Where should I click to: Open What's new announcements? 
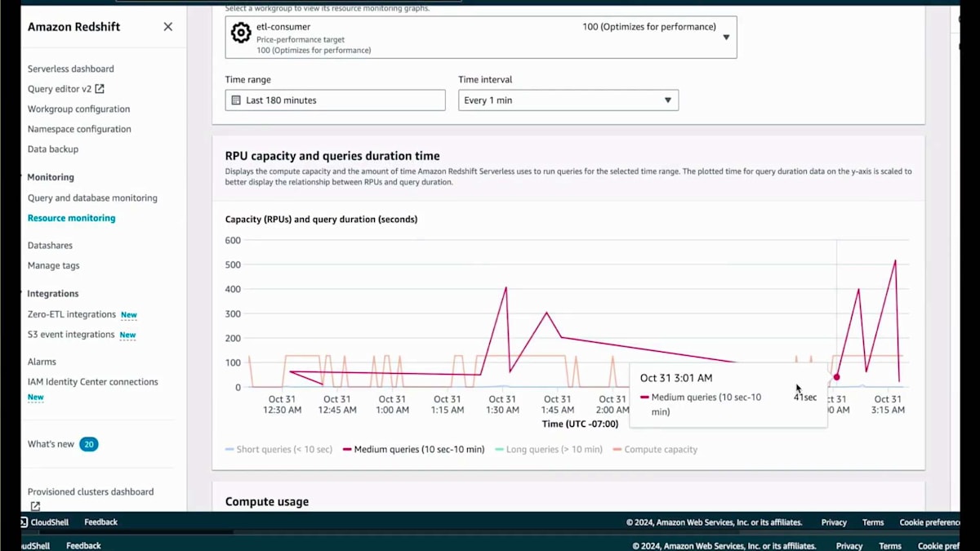click(51, 444)
